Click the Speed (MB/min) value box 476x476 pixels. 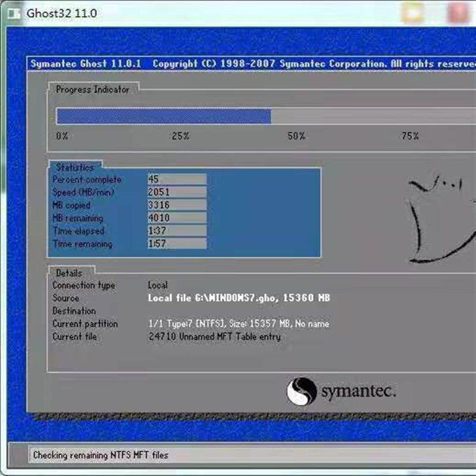[177, 192]
